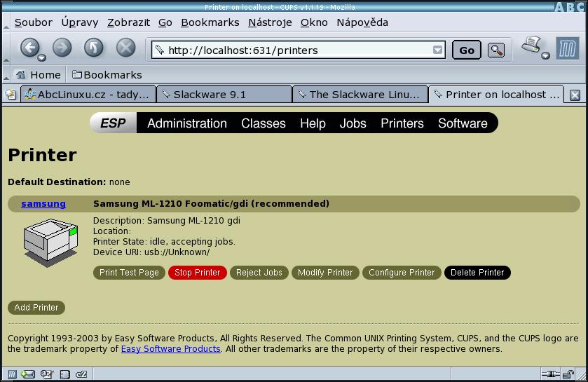This screenshot has height=382, width=588.
Task: Open the Go menu
Action: (165, 22)
